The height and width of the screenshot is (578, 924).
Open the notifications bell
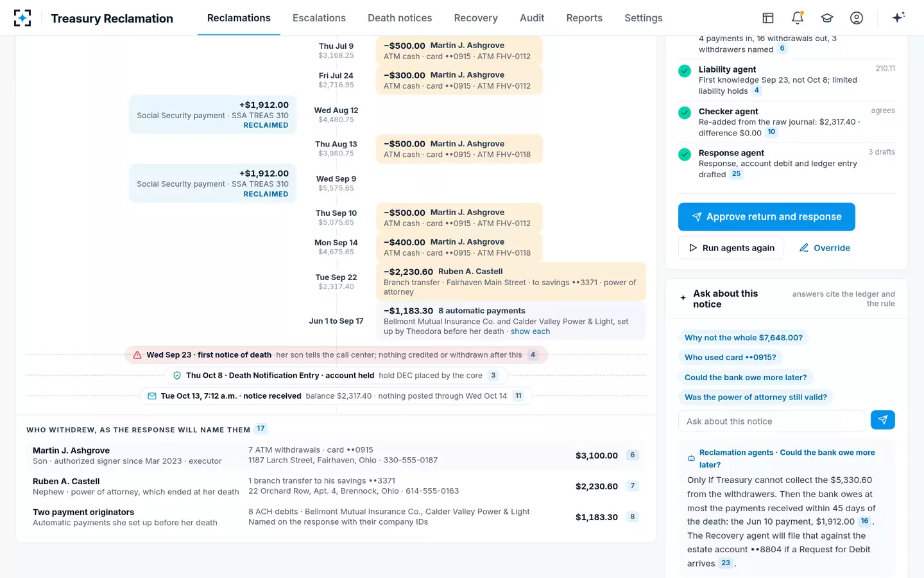coord(798,18)
